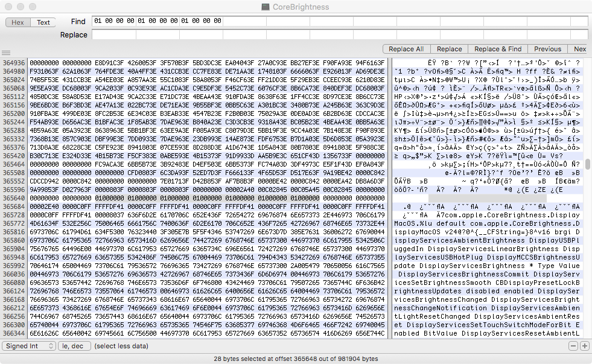
Task: Click text 'DisplayServicesBrightnessCommit' in text pane
Action: [463, 274]
